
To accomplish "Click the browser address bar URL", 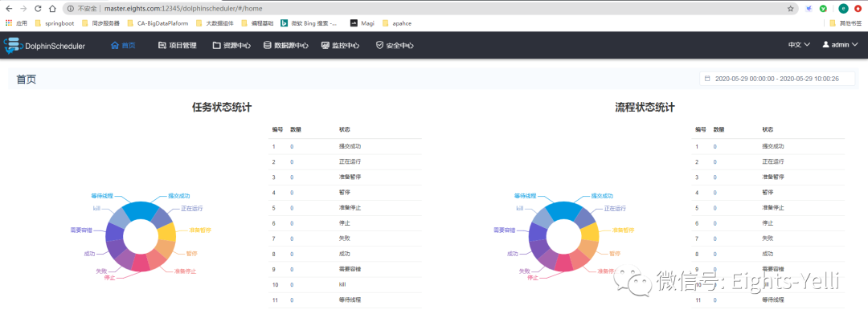I will point(183,9).
